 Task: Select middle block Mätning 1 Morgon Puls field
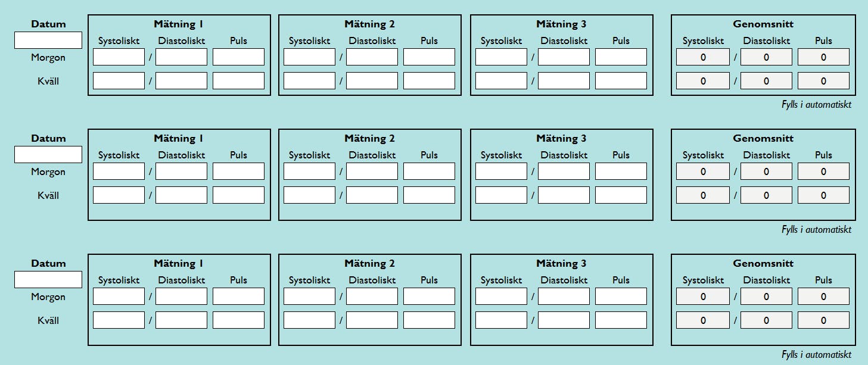tap(238, 171)
